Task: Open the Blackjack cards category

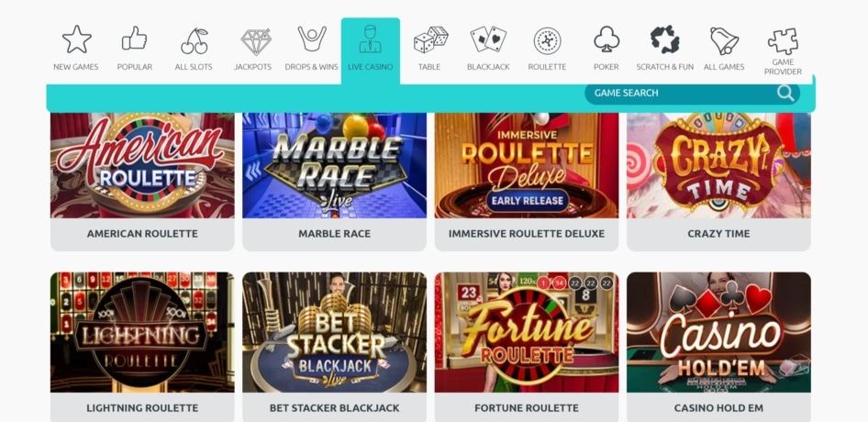Action: click(488, 49)
